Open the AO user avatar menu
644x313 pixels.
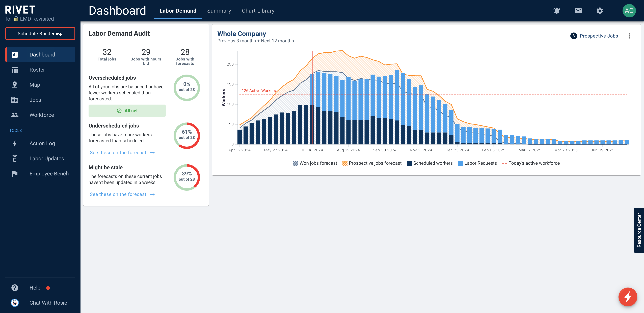click(x=629, y=11)
